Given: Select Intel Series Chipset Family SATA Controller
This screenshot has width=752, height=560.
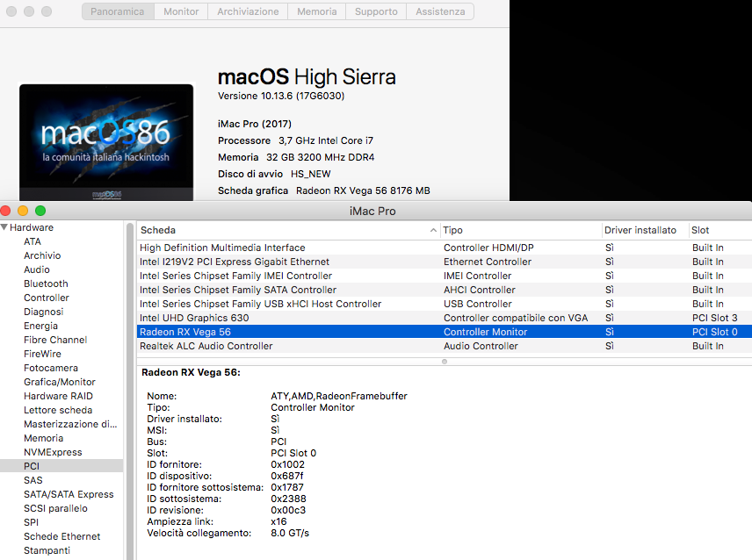Looking at the screenshot, I should pyautogui.click(x=445, y=290).
